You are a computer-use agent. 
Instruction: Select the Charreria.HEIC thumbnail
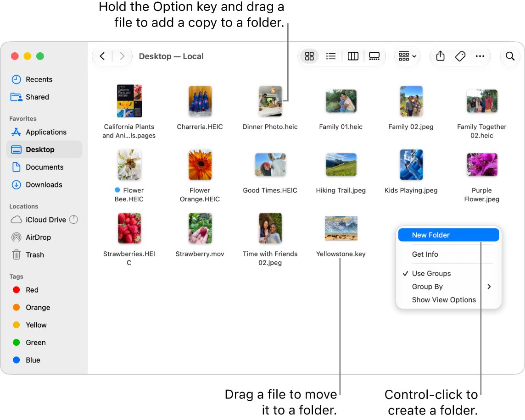(x=200, y=101)
